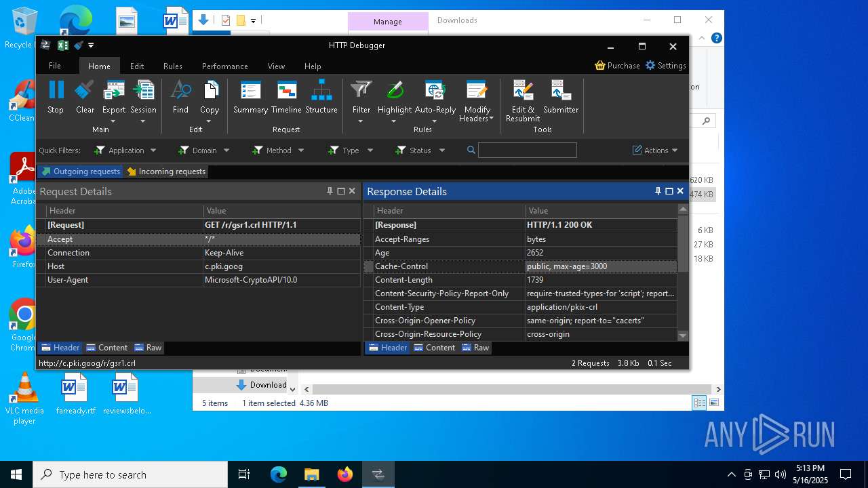Expand the Type quick filter dropdown
868x488 pixels.
pos(369,150)
